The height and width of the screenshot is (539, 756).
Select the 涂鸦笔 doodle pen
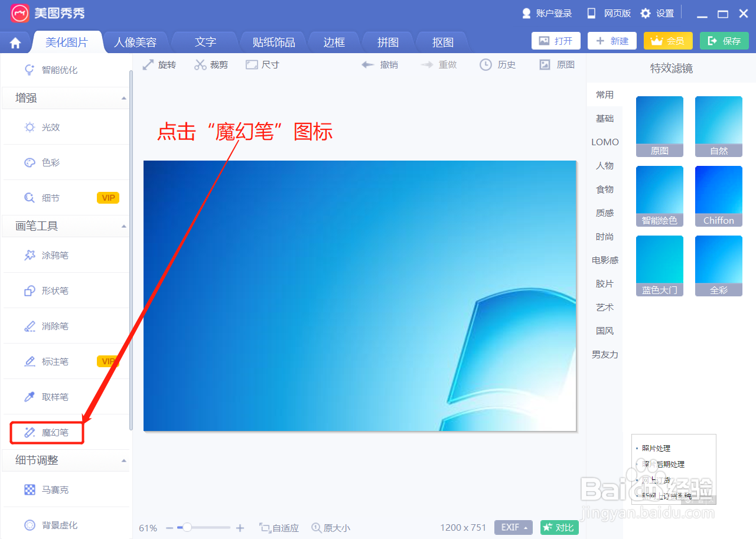(x=46, y=255)
